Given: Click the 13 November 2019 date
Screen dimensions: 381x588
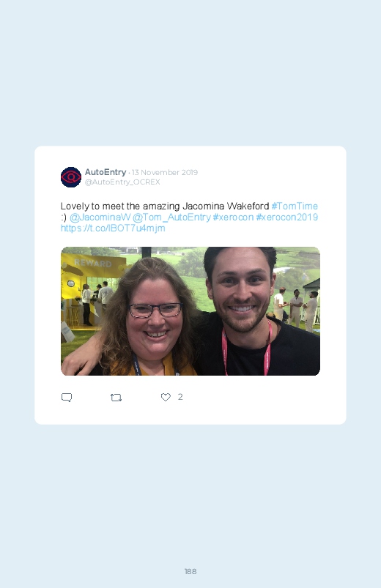Looking at the screenshot, I should click(x=164, y=173).
